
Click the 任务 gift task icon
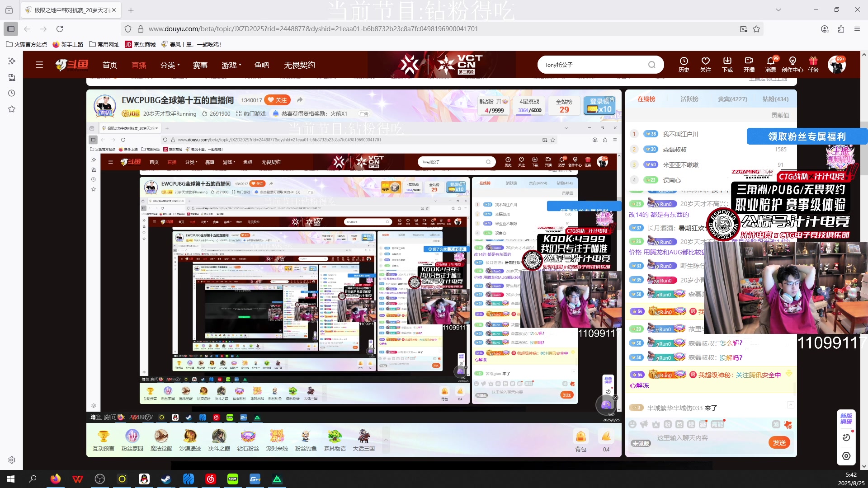point(813,65)
